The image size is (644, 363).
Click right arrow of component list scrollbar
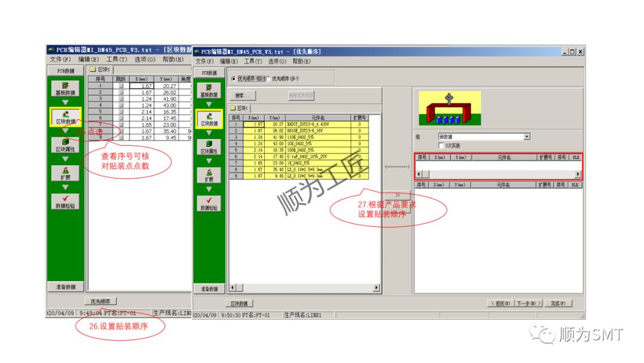[376, 288]
